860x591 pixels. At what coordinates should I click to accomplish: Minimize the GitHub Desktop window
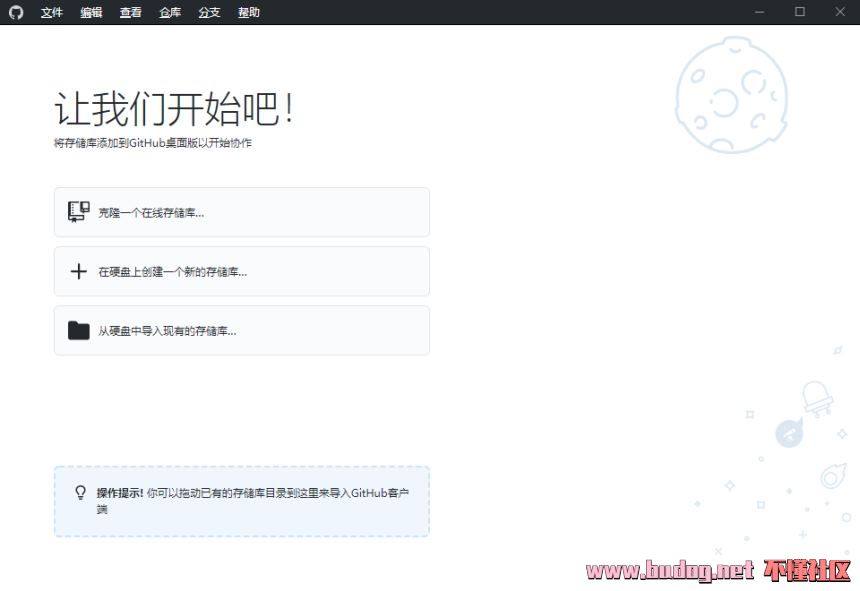[759, 12]
